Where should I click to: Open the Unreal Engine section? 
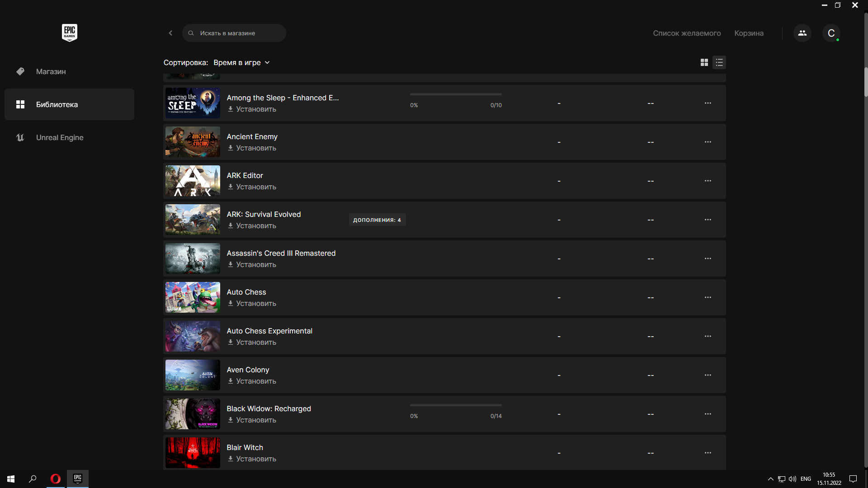[x=69, y=137]
